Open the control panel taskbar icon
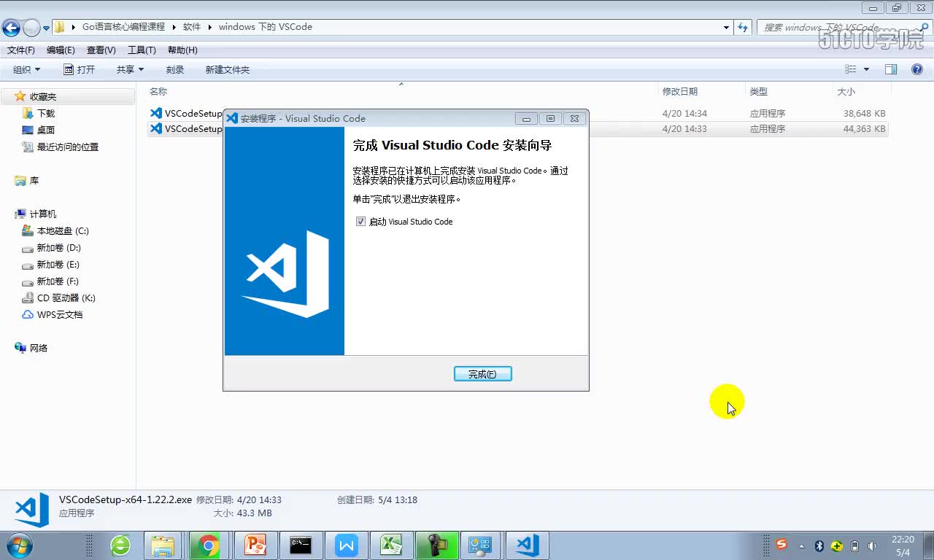The image size is (934, 560). [x=482, y=545]
